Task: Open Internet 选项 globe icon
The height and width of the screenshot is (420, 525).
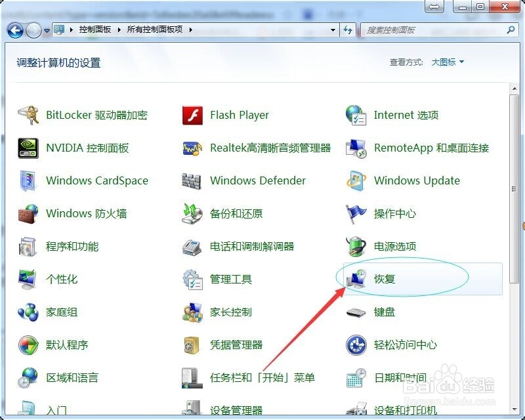Action: (356, 115)
